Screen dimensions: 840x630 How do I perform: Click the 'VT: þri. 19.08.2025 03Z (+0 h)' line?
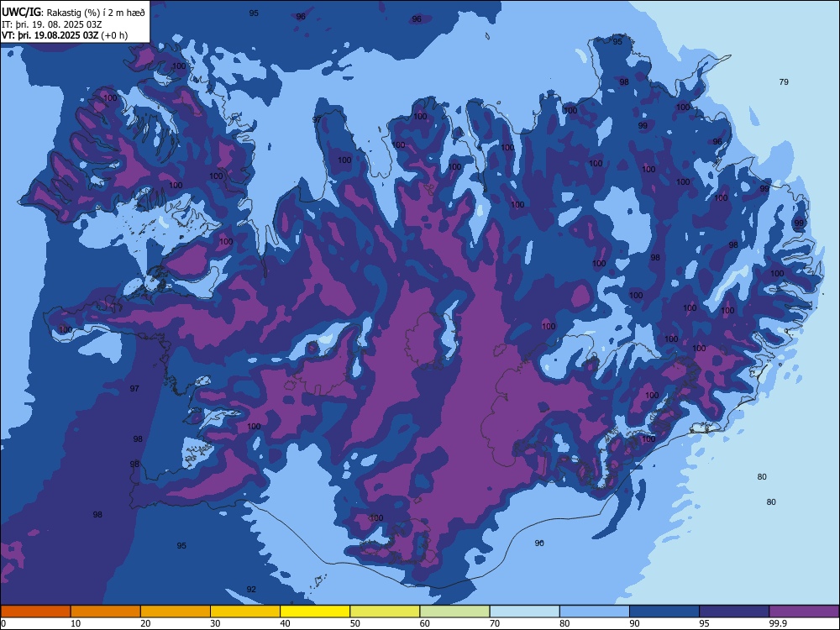(65, 35)
